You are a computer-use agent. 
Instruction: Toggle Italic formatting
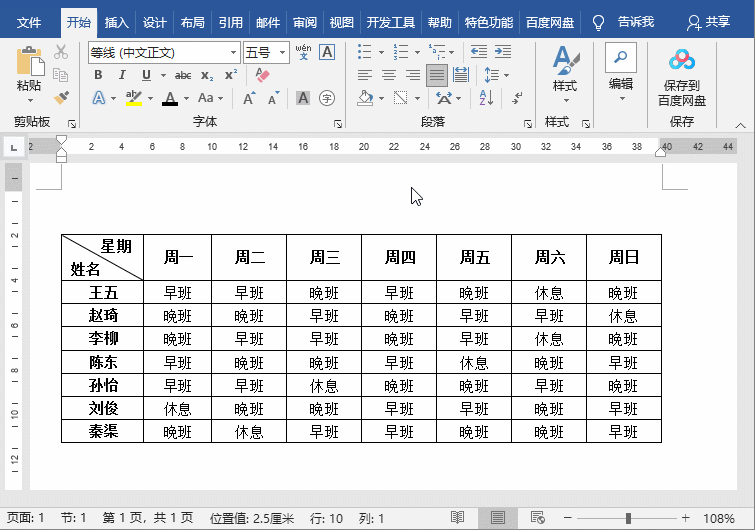coord(122,75)
